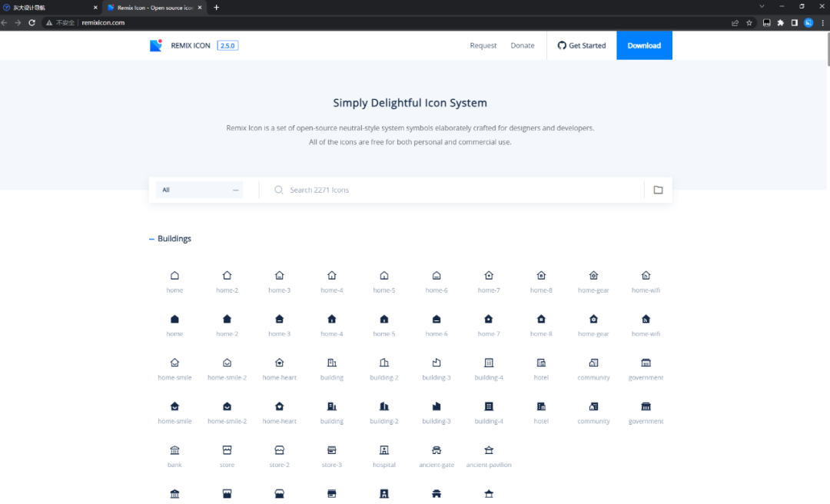Select the outline home-2 icon
830x504 pixels.
point(227,275)
